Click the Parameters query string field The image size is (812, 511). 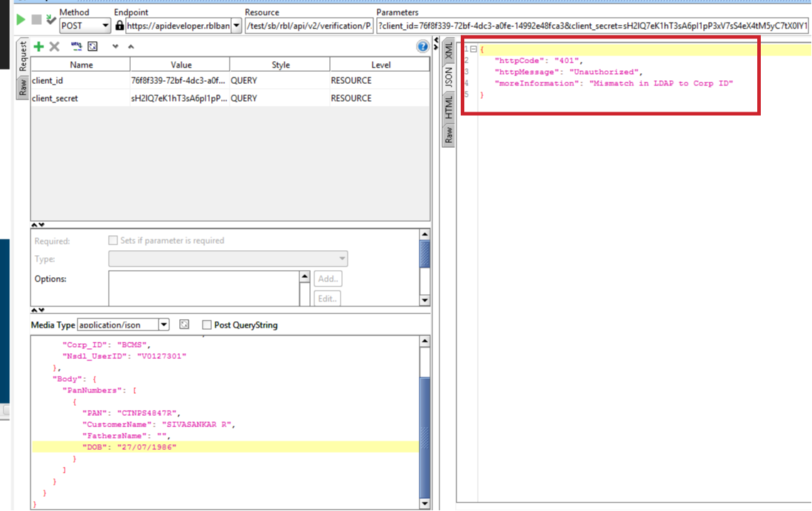pyautogui.click(x=593, y=26)
